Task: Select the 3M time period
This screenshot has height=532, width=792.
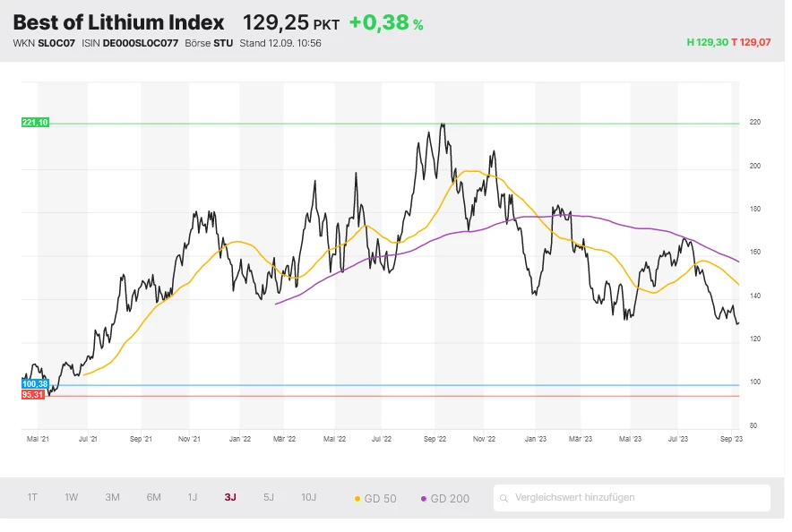Action: click(112, 497)
